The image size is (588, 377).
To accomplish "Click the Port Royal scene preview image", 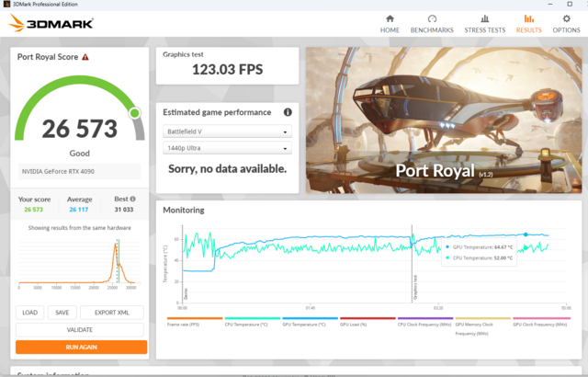I will click(x=443, y=120).
